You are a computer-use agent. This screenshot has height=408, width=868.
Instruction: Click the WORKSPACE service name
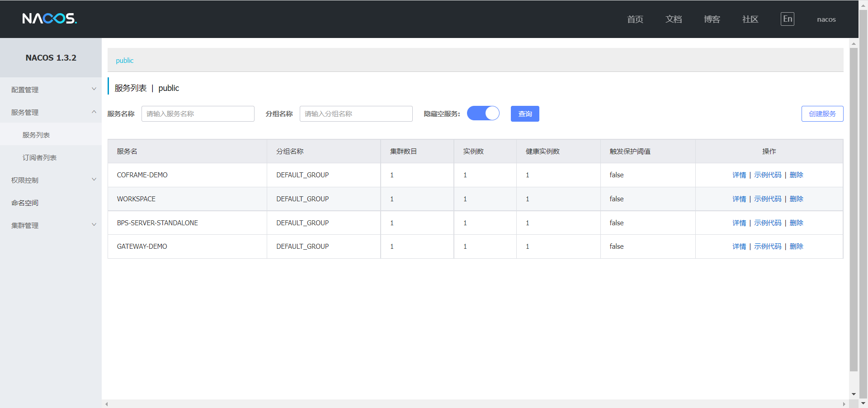[136, 199]
